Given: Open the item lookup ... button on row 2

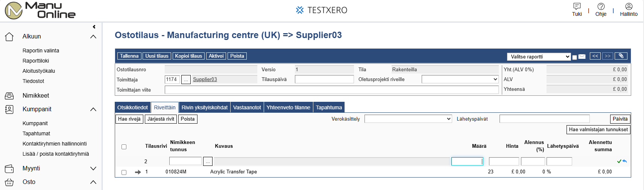Looking at the screenshot, I should (x=208, y=161).
